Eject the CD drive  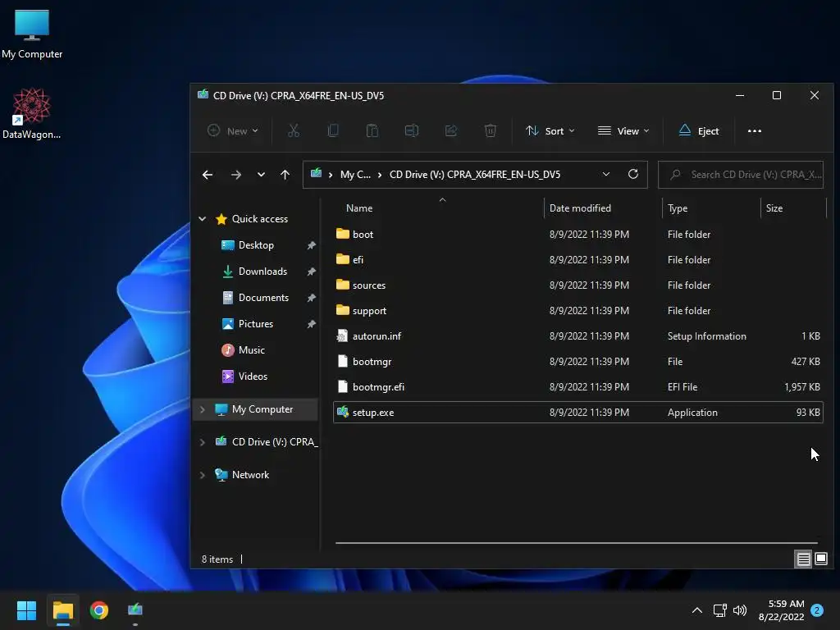[x=699, y=130]
